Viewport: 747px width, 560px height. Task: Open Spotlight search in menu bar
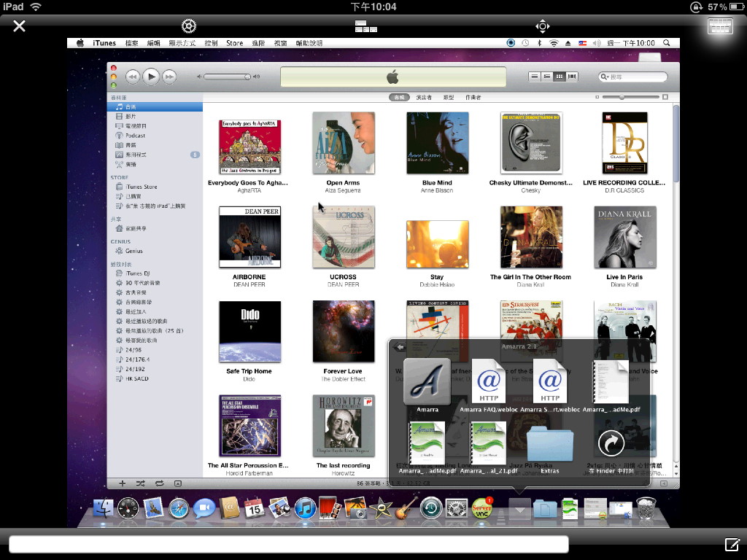click(x=667, y=43)
